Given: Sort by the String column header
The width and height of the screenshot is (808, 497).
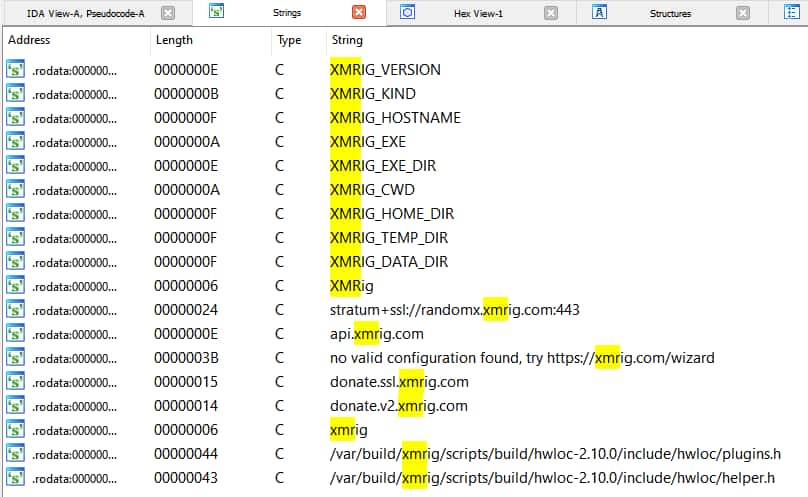Looking at the screenshot, I should [x=347, y=41].
